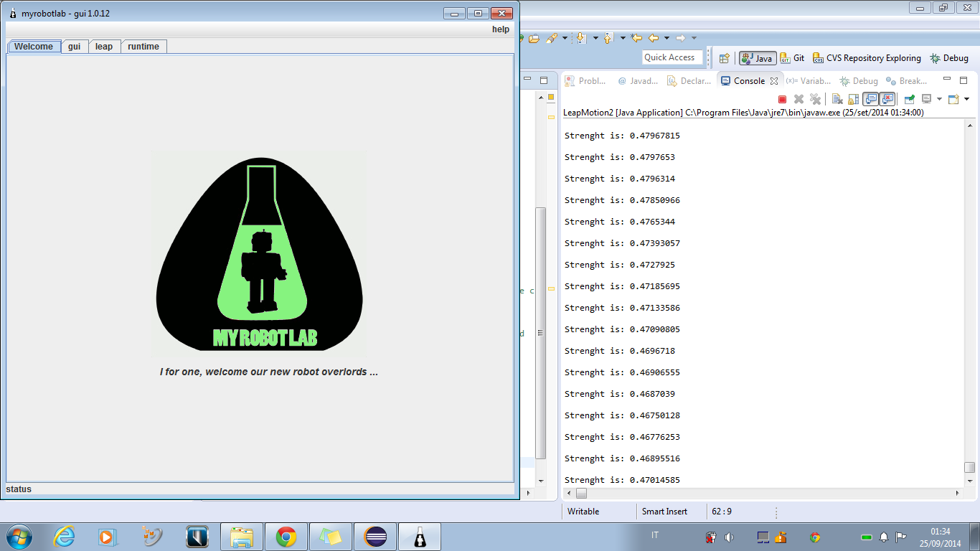Click the Search flashlight toolbar icon

tap(552, 38)
